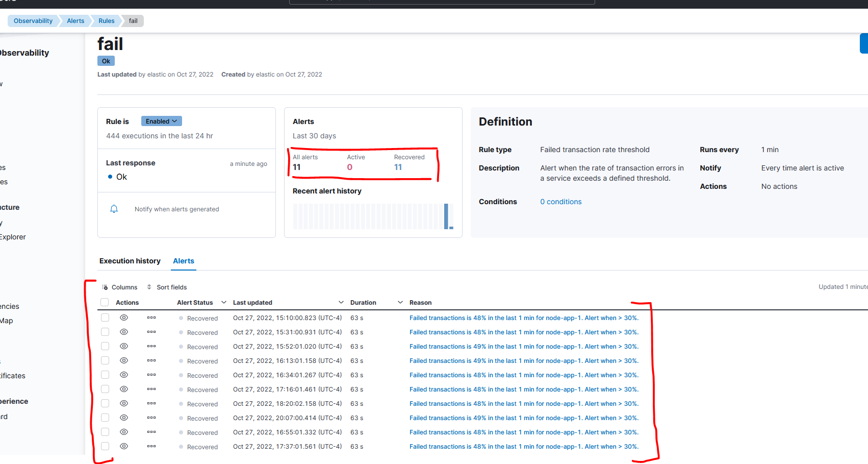This screenshot has height=464, width=868.
Task: Open more actions for the 17:37:01.561 alert
Action: click(x=151, y=446)
